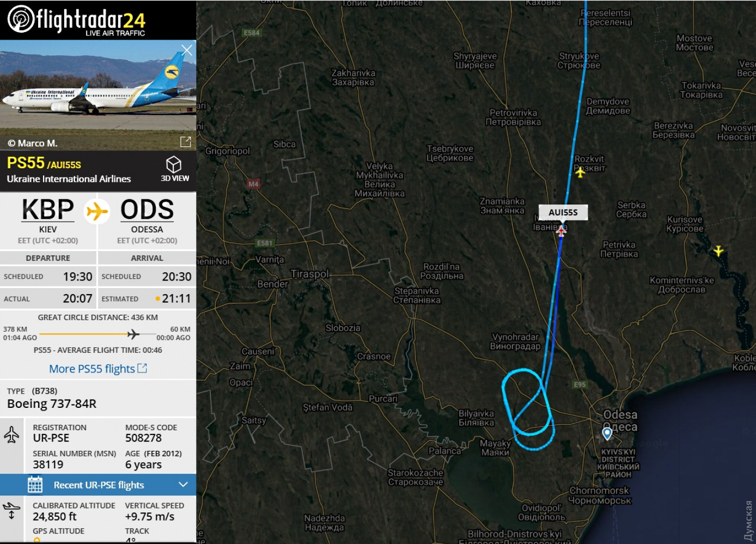Click the Flightradar24 radar logo
This screenshot has width=756, height=544.
21,19
